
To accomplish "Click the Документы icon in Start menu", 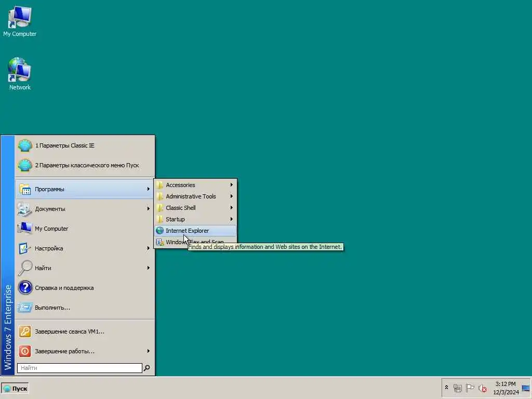I will [25, 209].
